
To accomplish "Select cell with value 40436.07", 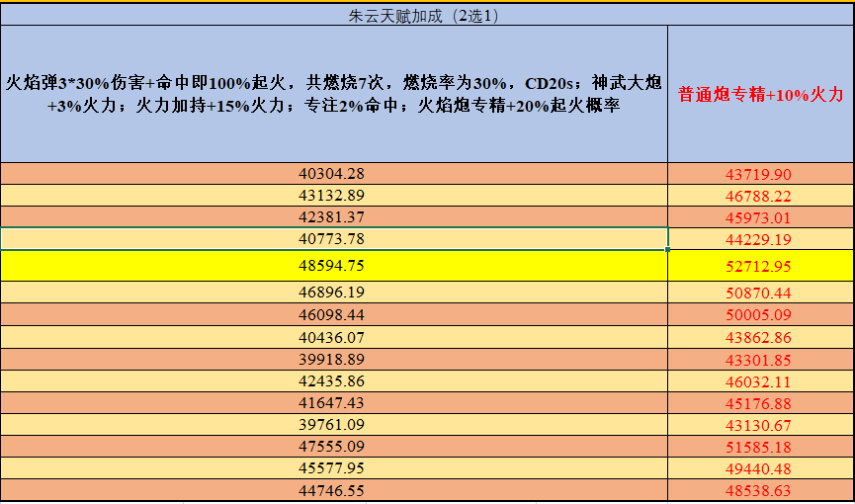I will point(334,337).
